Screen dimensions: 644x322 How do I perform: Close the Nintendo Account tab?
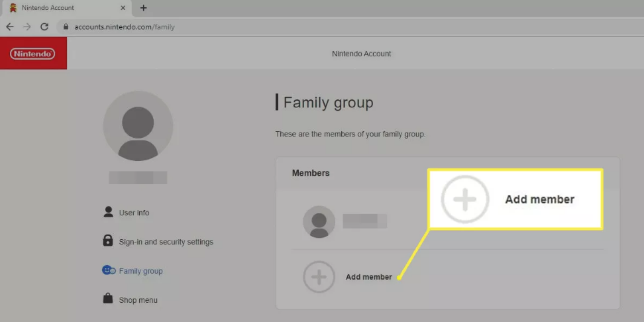click(x=123, y=8)
